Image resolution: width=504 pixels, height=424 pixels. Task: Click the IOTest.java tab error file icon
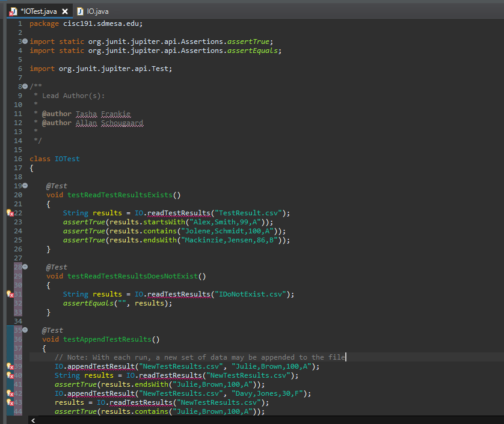tap(13, 11)
